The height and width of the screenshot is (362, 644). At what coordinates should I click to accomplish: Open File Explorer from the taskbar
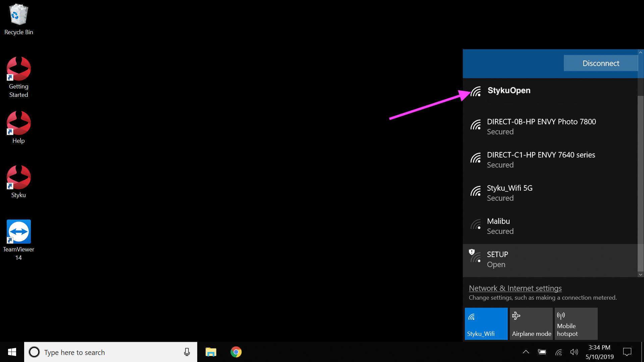tap(211, 352)
